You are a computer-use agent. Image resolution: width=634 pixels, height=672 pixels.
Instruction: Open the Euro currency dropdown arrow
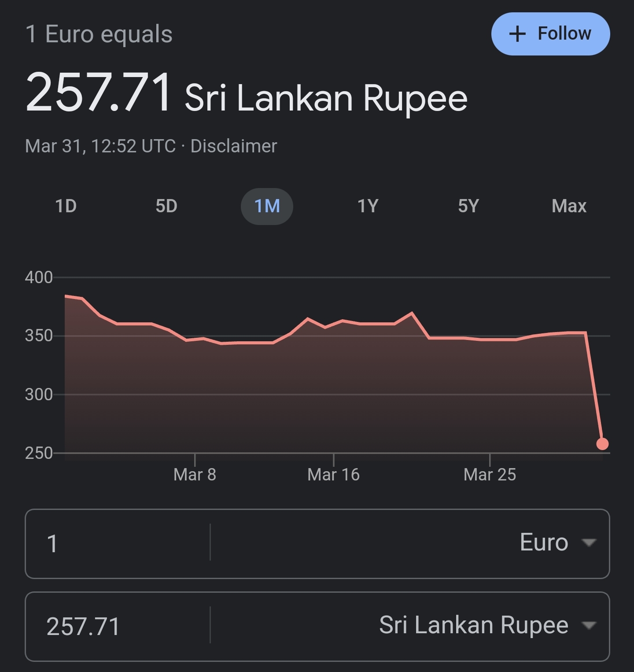click(x=589, y=542)
